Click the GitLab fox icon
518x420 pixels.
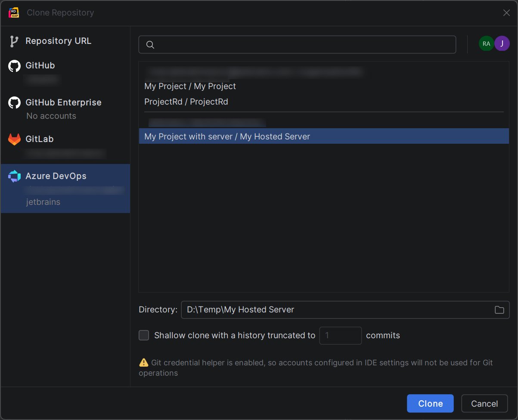tap(14, 139)
